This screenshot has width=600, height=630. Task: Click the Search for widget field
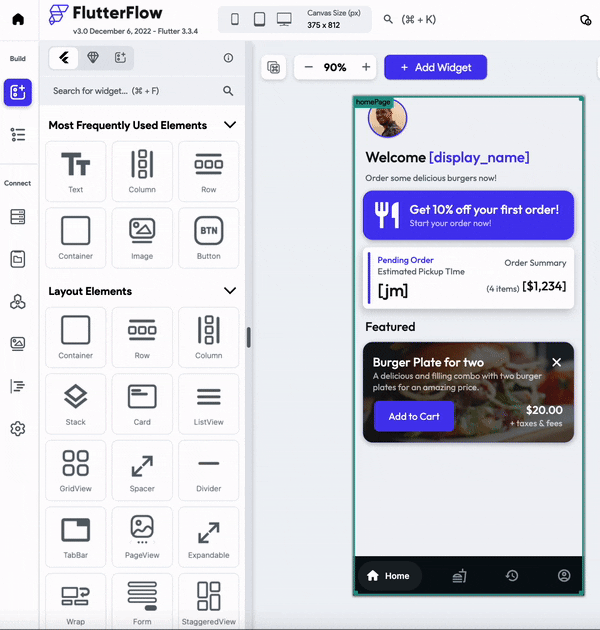tap(143, 91)
